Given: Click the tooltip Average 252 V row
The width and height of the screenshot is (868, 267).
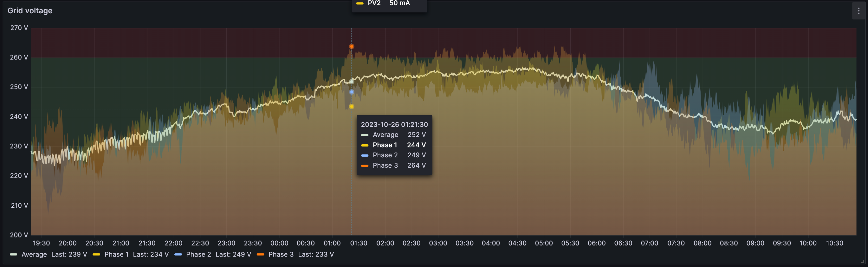Looking at the screenshot, I should pyautogui.click(x=394, y=135).
